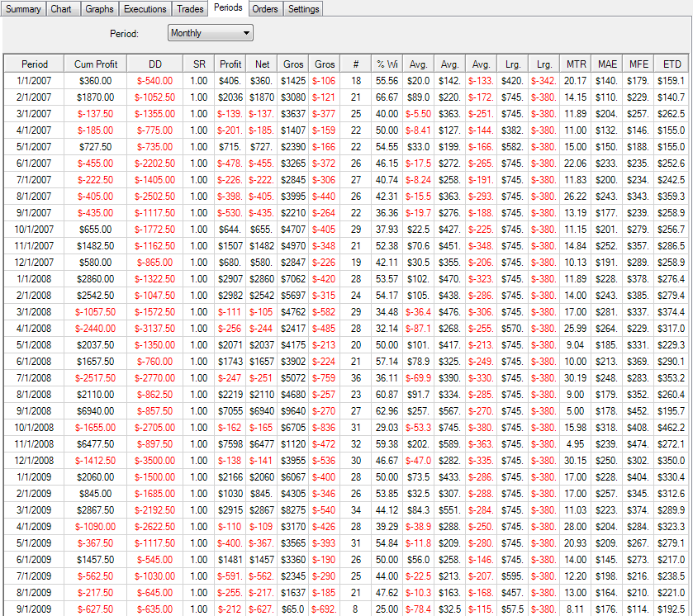This screenshot has height=616, width=693.
Task: Select the $-540.00 drawdown cell
Action: 155,81
